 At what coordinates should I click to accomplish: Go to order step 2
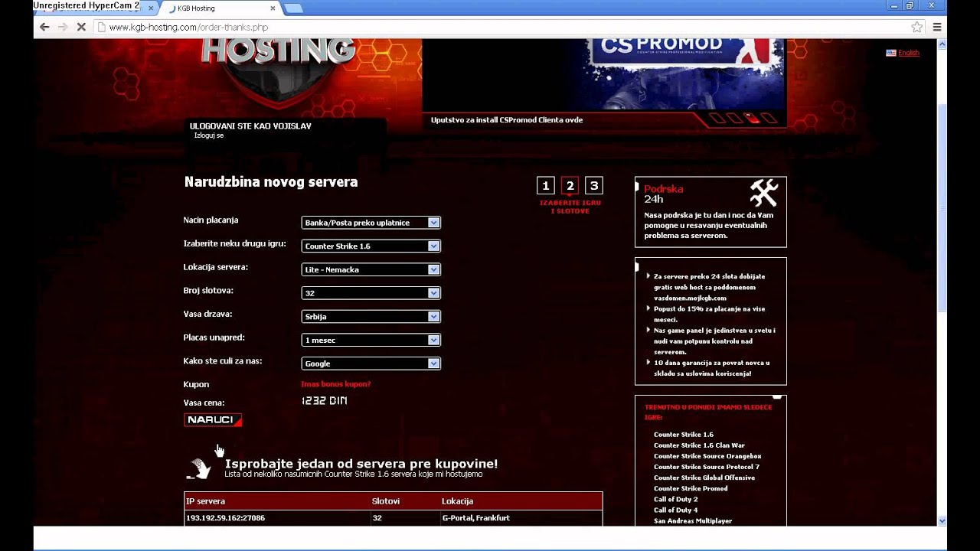pyautogui.click(x=570, y=186)
